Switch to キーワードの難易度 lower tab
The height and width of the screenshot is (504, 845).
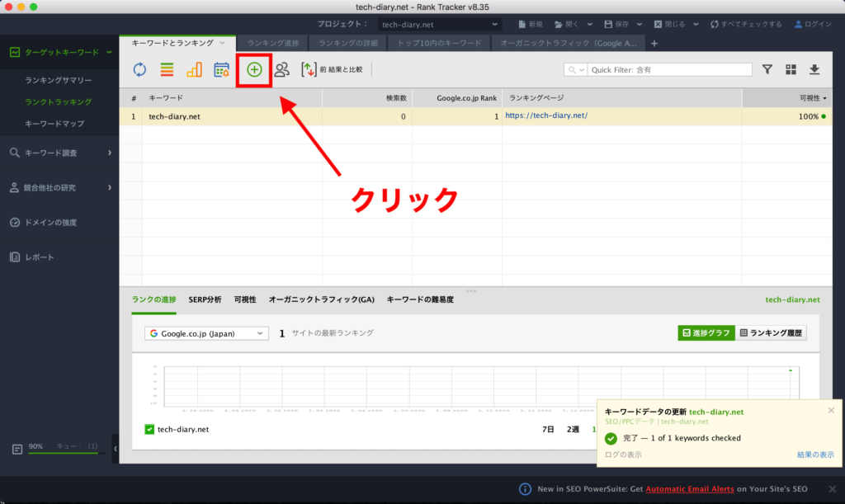[x=420, y=300]
